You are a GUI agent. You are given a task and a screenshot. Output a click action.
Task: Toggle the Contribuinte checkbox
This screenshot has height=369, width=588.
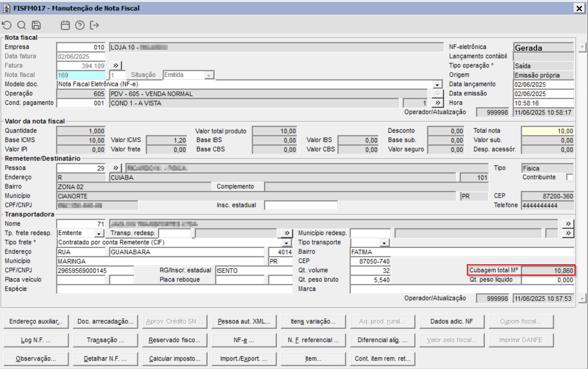569,177
